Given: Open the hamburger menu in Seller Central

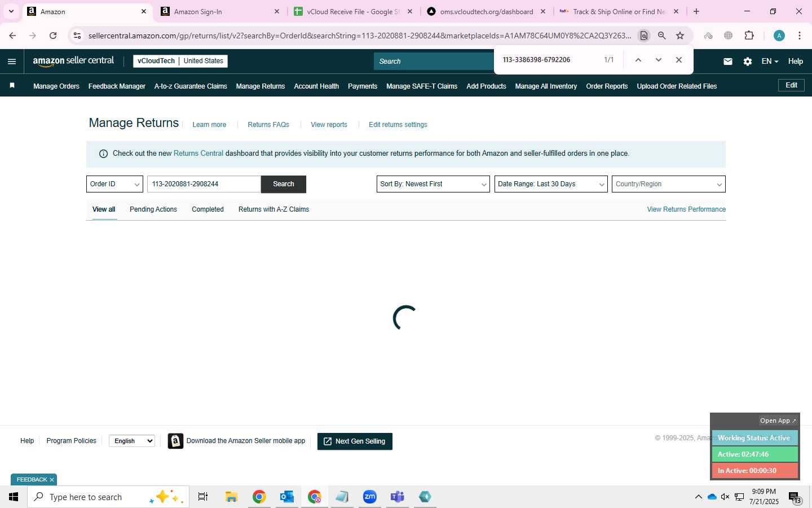Looking at the screenshot, I should click(12, 62).
